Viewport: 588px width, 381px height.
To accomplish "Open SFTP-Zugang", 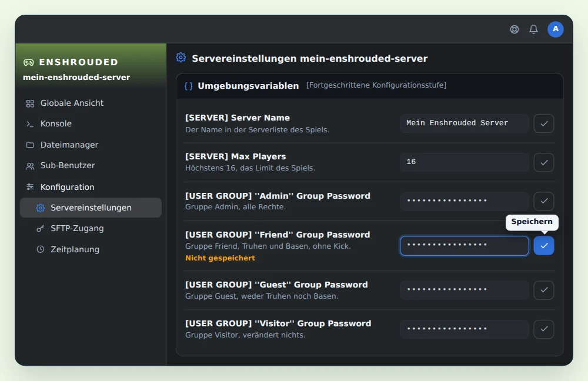I will (x=91, y=228).
